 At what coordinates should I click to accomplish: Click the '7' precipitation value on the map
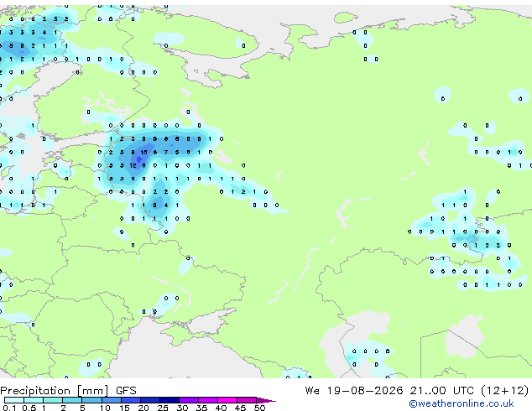166,153
